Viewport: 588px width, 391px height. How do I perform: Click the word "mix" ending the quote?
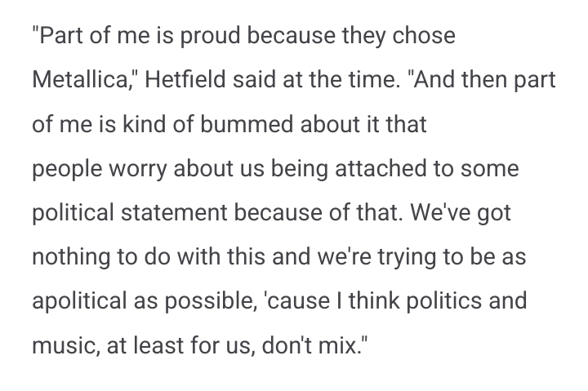pyautogui.click(x=339, y=345)
